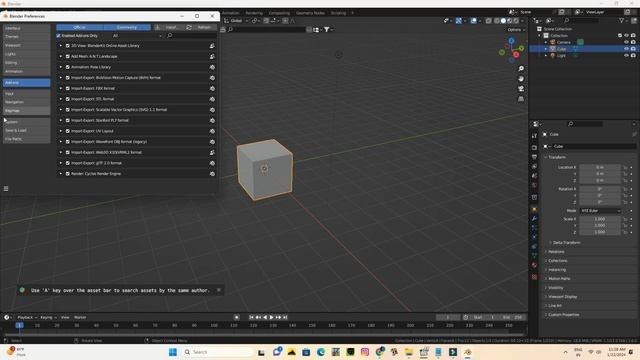640x360 pixels.
Task: Uncheck Import-Export STL format add-on
Action: [68, 99]
